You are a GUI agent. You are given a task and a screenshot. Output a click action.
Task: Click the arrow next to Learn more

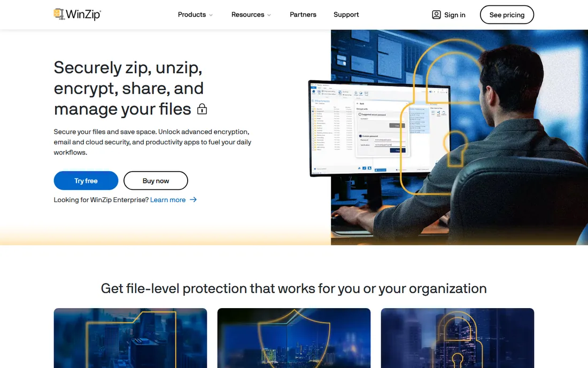(193, 200)
